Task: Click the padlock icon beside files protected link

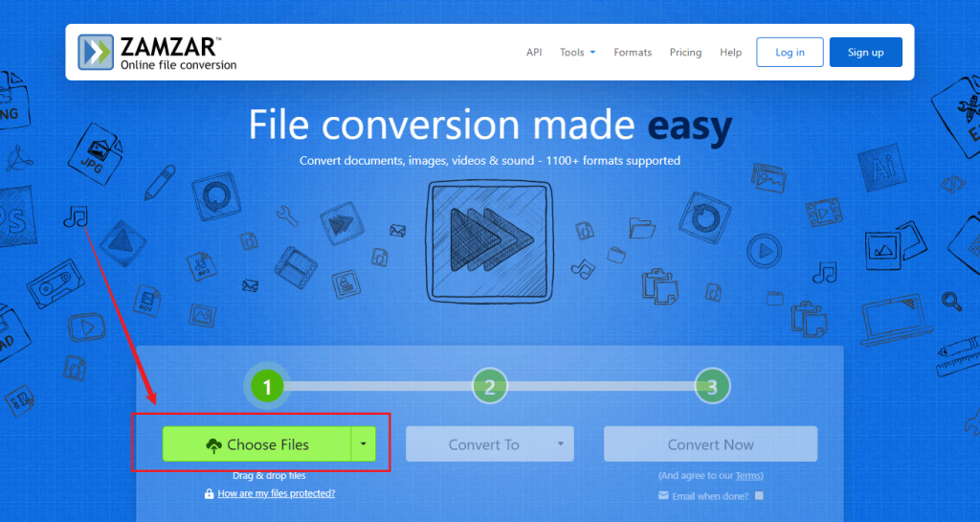Action: (210, 494)
